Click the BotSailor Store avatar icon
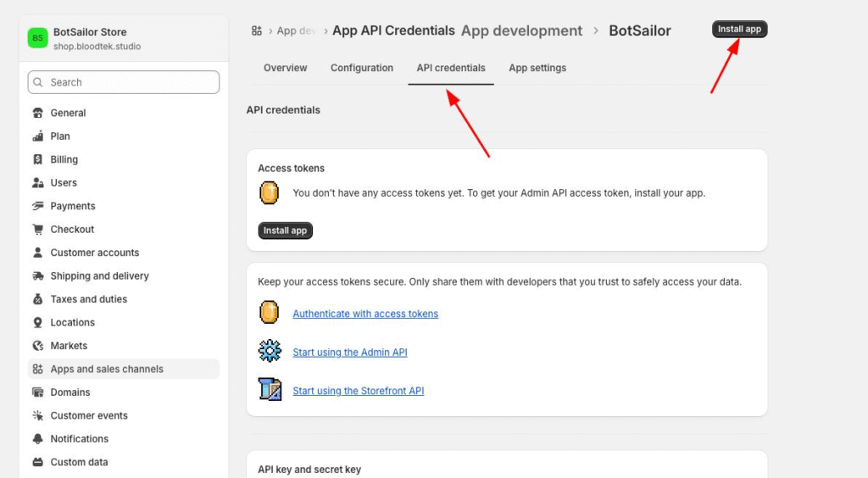This screenshot has height=478, width=868. (x=37, y=38)
